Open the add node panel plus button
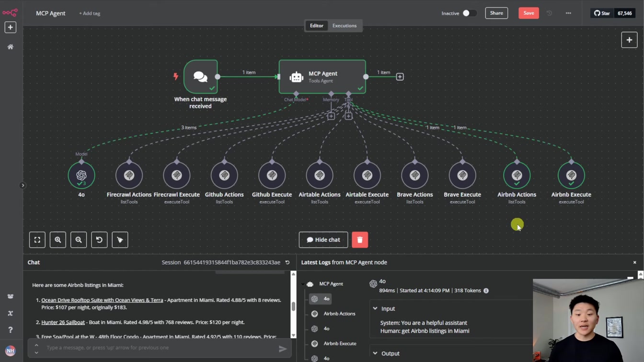 [x=629, y=40]
